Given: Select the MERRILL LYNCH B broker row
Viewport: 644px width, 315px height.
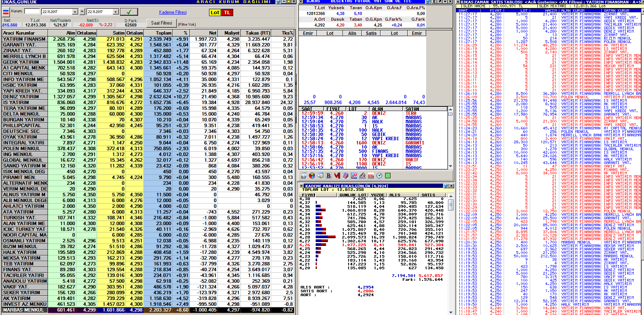Looking at the screenshot, I should click(x=148, y=56).
